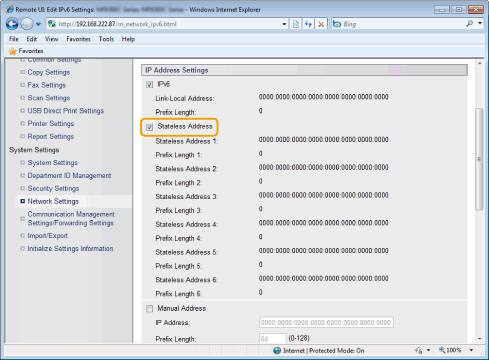Viewport: 489px width, 360px height.
Task: Open Initialize Settings Information link
Action: [x=70, y=249]
